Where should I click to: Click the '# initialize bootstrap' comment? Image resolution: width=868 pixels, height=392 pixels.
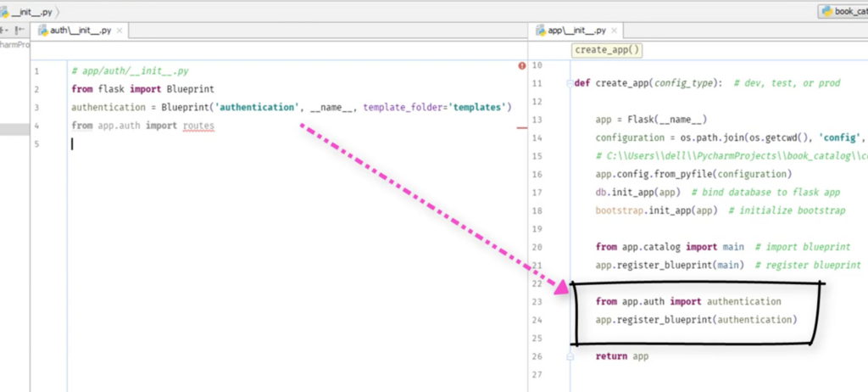tap(787, 210)
